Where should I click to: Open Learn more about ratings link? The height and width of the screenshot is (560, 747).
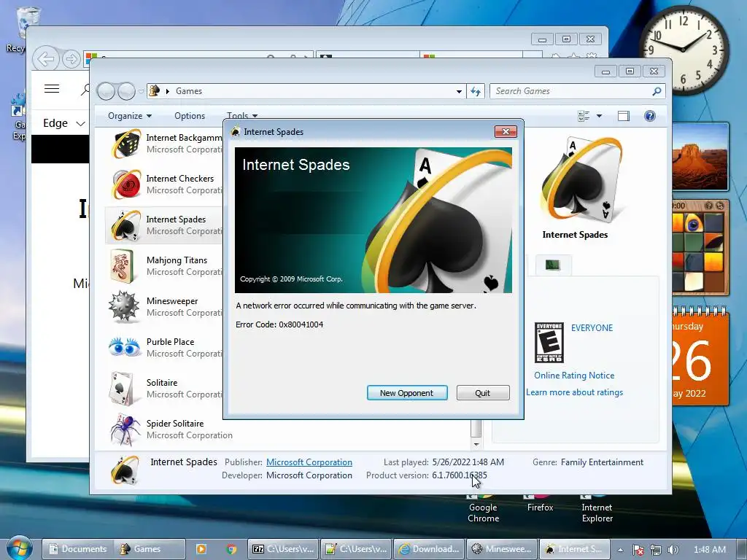point(575,392)
